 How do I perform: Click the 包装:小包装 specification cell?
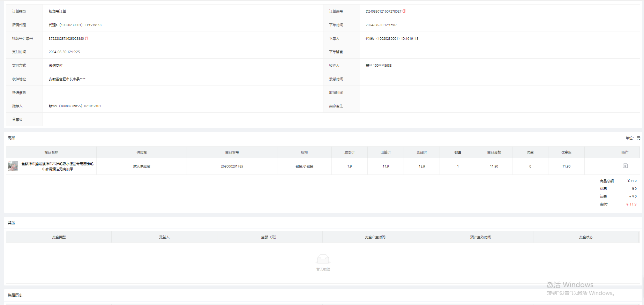[x=304, y=166]
